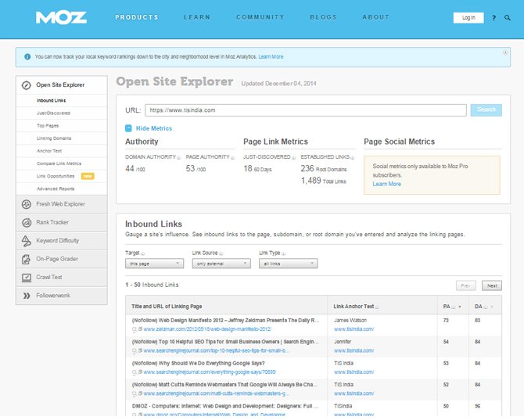Click the Hide Metrics toggle icon
Image resolution: width=524 pixels, height=420 pixels.
point(128,128)
